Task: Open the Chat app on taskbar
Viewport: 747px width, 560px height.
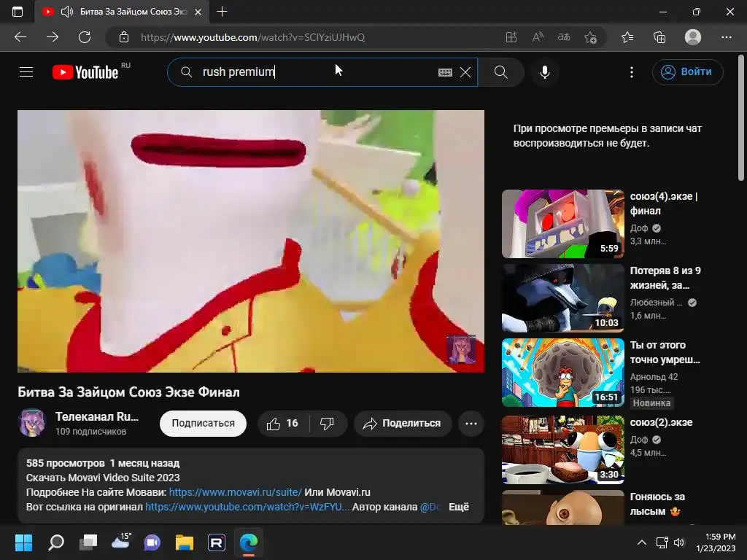Action: (x=152, y=542)
